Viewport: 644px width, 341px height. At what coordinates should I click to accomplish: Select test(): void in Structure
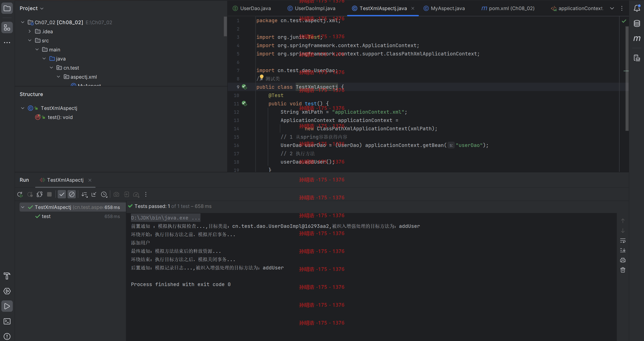[60, 117]
